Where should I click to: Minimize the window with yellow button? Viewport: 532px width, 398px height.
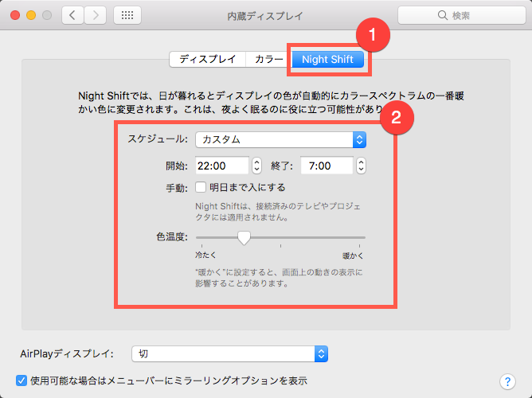31,15
